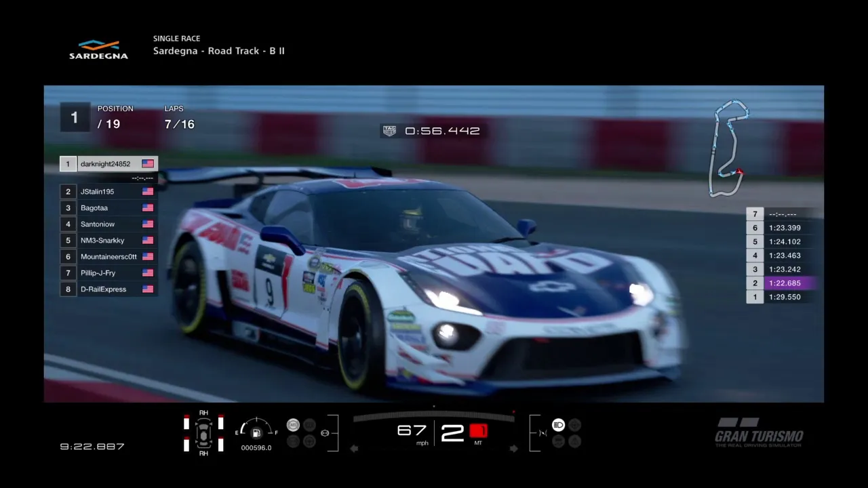Click the Sardegna - Road Track - B II title

pyautogui.click(x=219, y=51)
